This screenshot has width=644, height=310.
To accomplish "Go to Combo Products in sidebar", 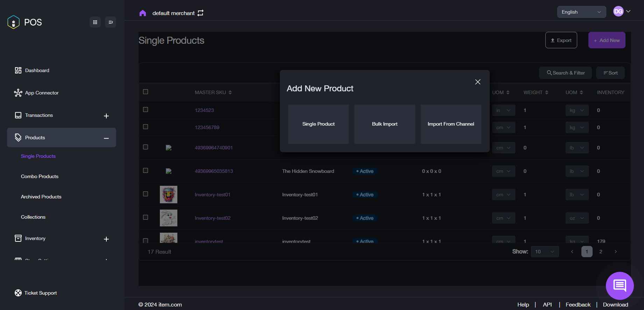I will [x=40, y=176].
